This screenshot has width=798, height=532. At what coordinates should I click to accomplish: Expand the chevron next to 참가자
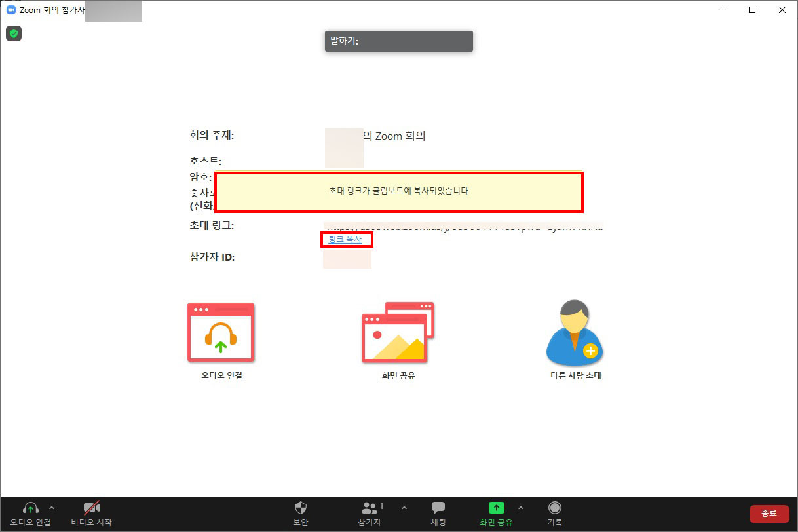tap(404, 508)
